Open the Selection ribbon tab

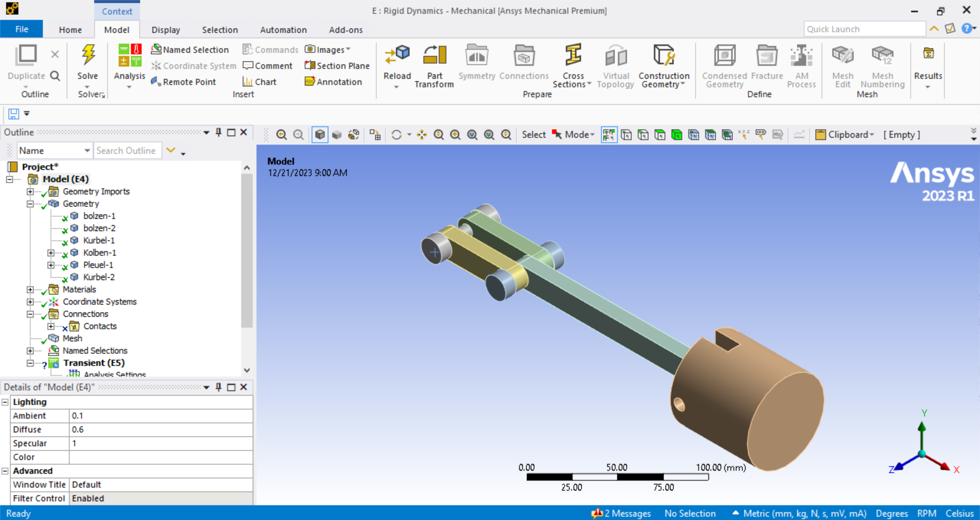click(x=220, y=30)
